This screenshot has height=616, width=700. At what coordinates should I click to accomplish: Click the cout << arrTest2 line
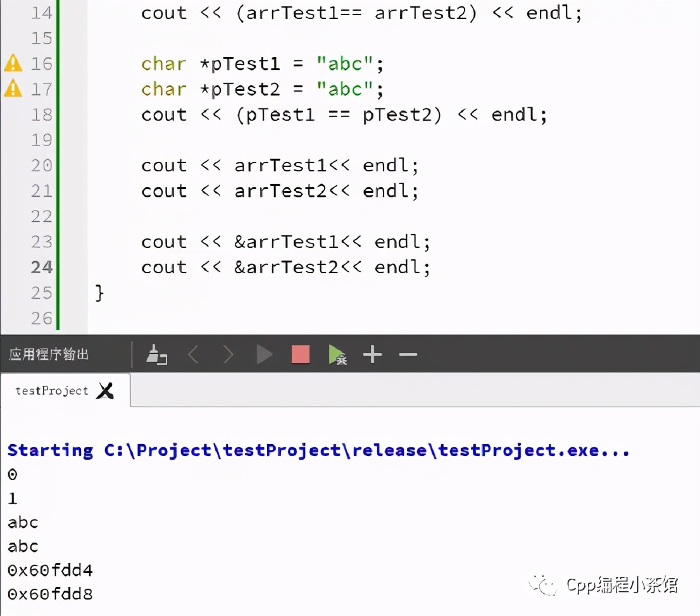coord(280,191)
